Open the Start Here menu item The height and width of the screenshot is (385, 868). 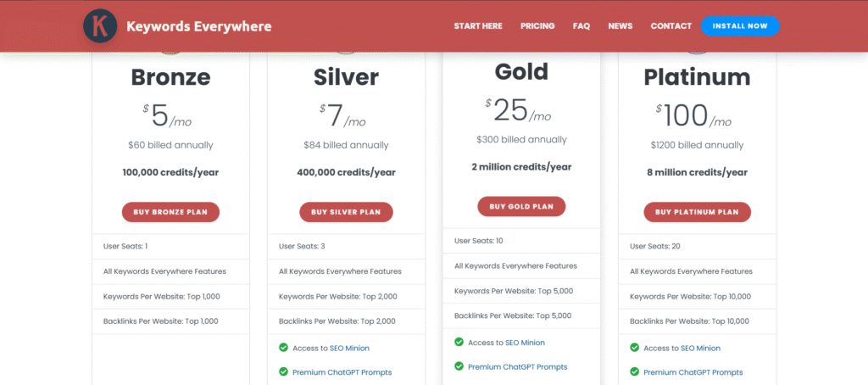coord(478,26)
